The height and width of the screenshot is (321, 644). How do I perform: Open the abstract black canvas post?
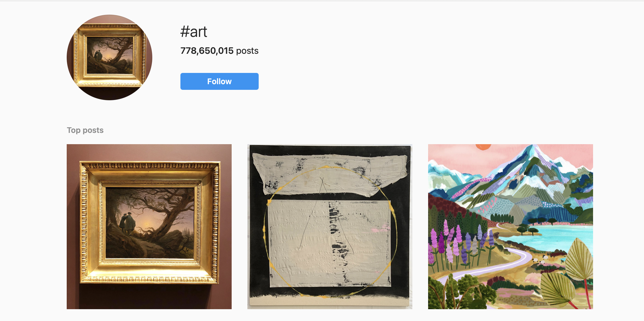[x=330, y=227]
